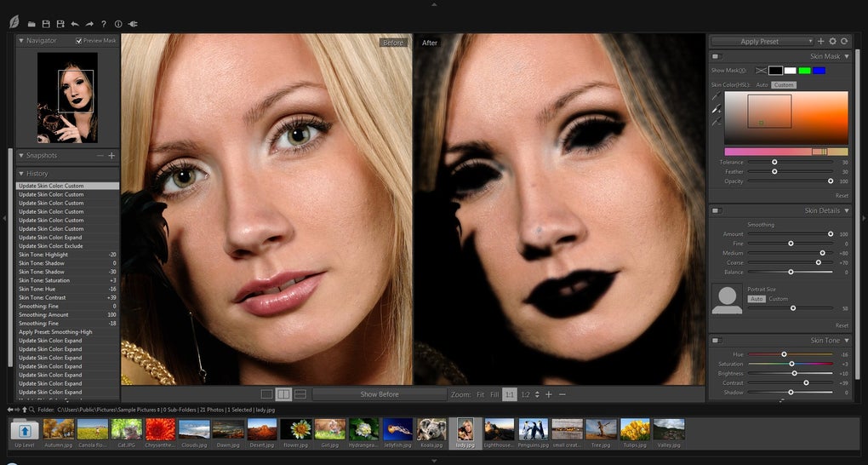Click the Up Level folder icon
Viewport: 868px width, 465px height.
(25, 430)
